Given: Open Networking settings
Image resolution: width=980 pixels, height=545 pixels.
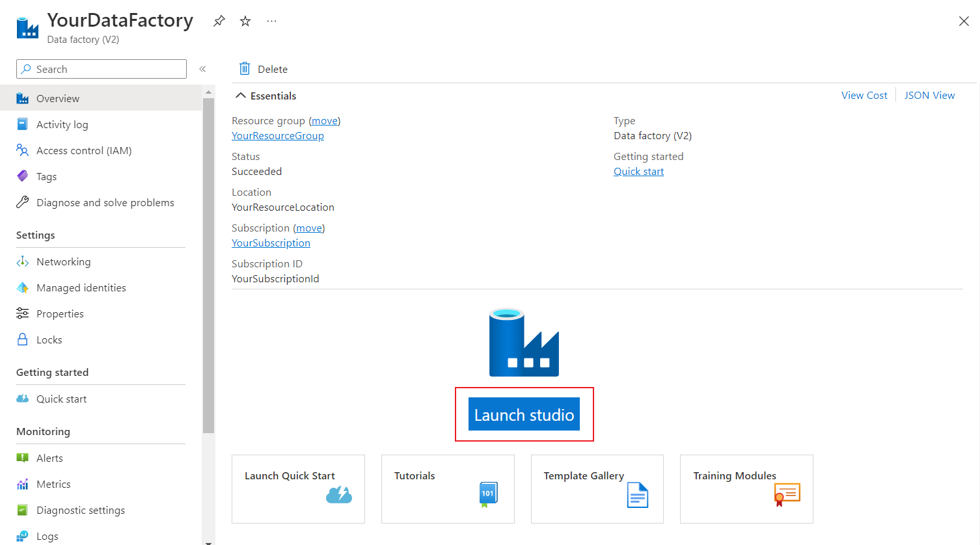Looking at the screenshot, I should (62, 261).
